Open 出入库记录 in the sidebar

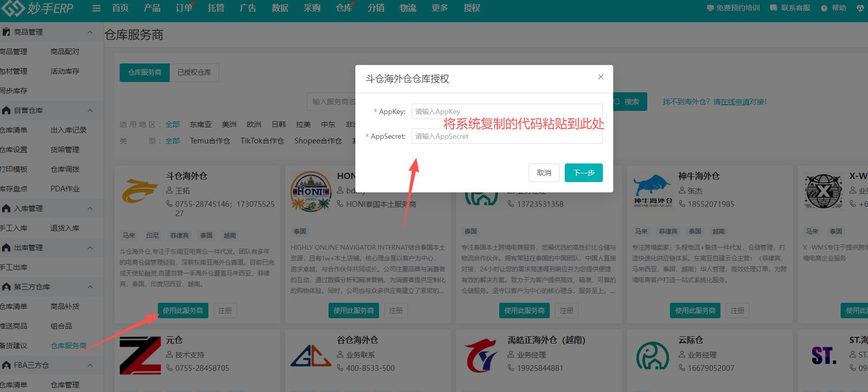(x=69, y=130)
